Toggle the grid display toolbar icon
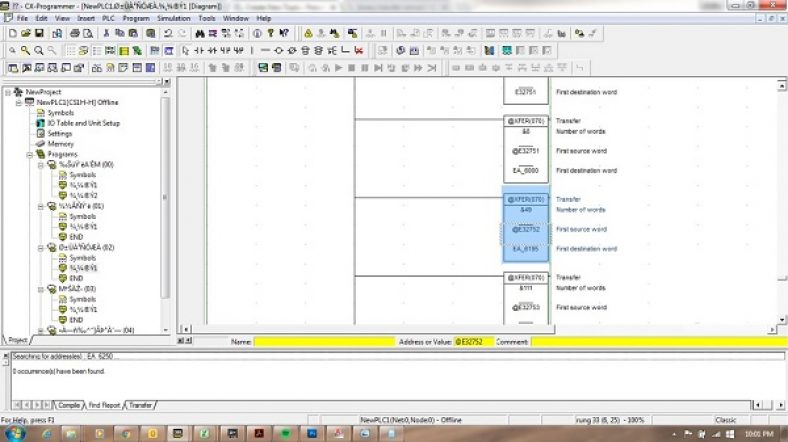788x442 pixels. tap(70, 50)
